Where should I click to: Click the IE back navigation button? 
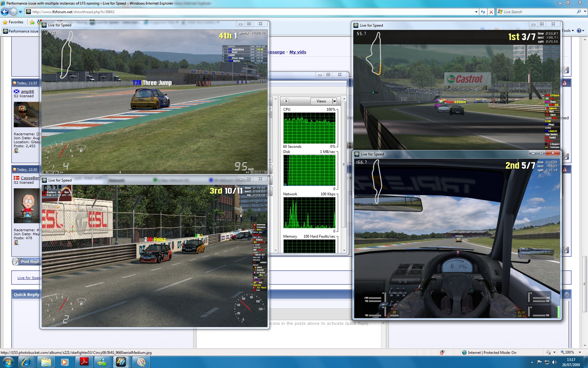tap(5, 12)
